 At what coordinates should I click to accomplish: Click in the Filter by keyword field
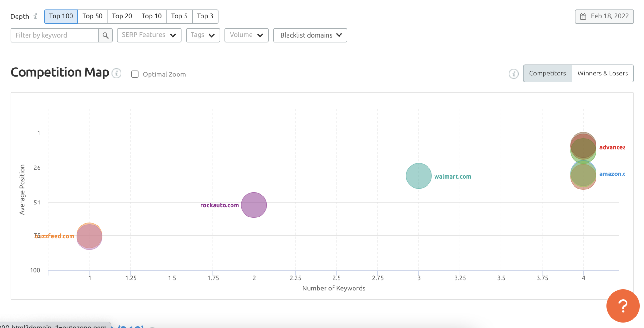[55, 35]
